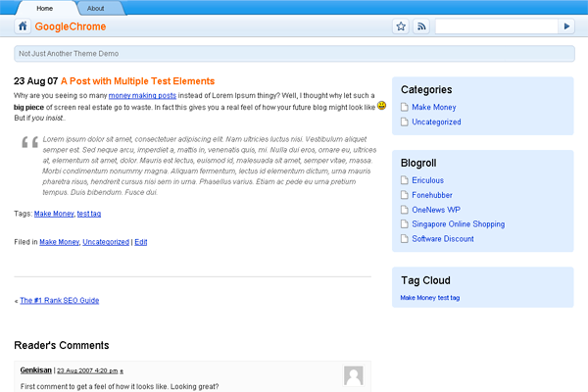Click the home icon beside the GoogleChrome title
Screen dimensions: 588x392
point(23,26)
